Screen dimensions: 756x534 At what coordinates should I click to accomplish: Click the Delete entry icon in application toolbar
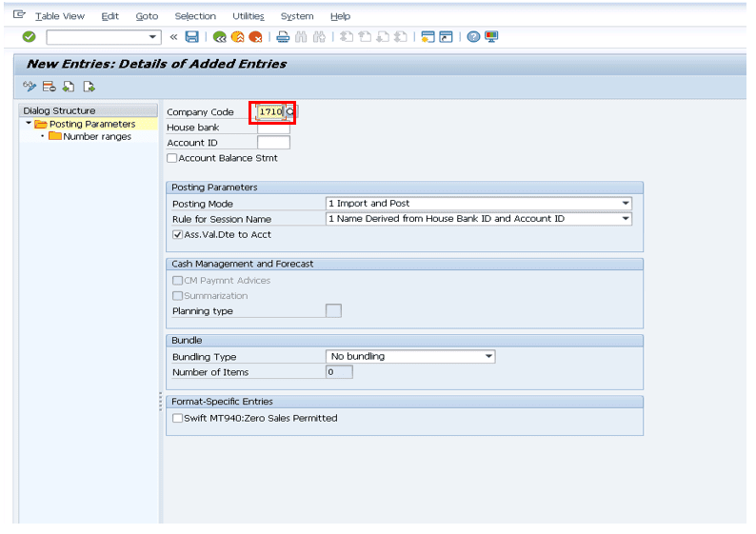pos(50,88)
